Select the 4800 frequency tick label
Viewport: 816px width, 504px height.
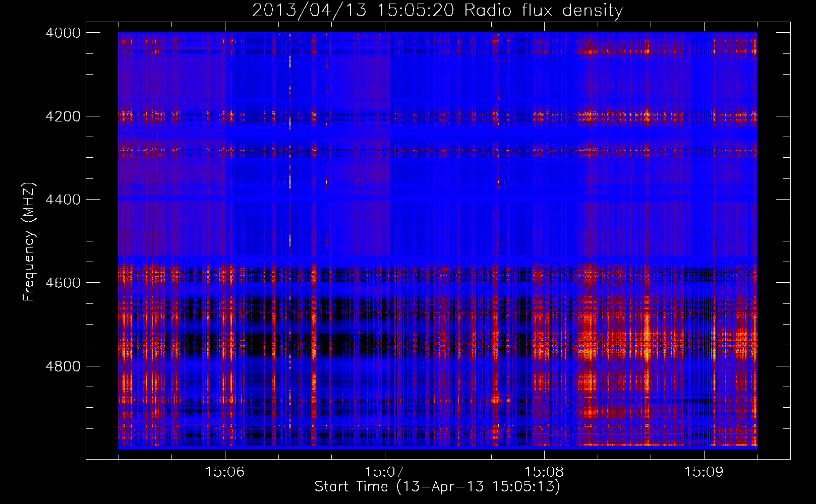63,366
